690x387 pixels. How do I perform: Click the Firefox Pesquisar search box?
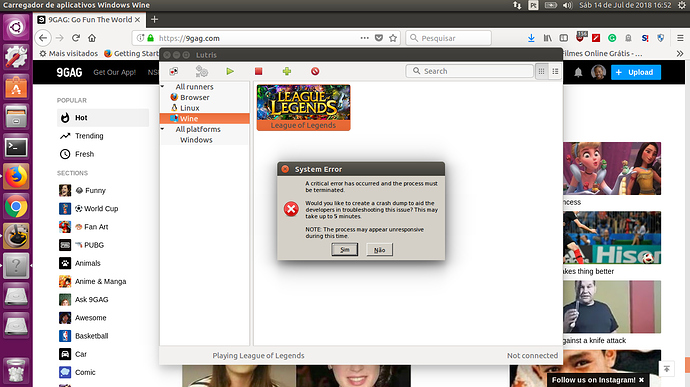(448, 38)
